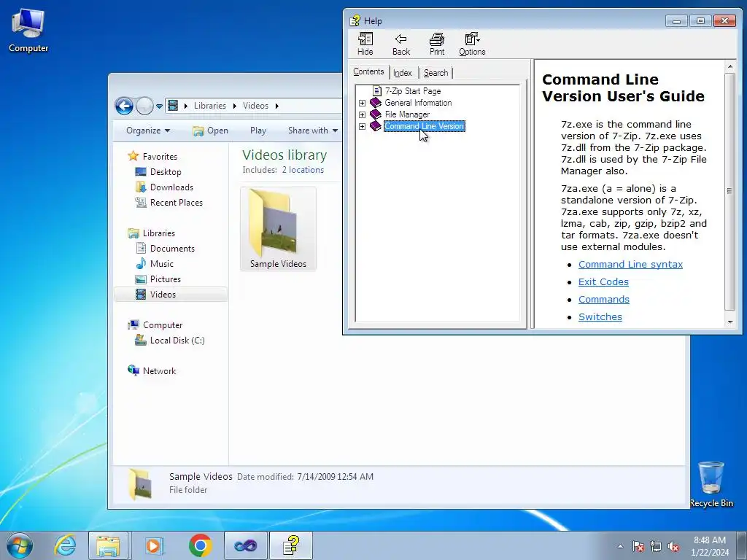This screenshot has height=560, width=747.
Task: Open the recent pages dropdown in Explorer
Action: coord(159,106)
